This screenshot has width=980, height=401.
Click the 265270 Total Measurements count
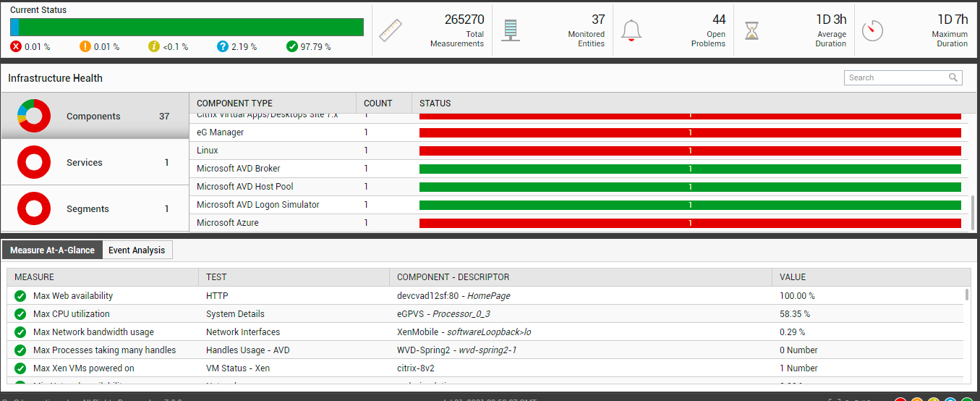tap(464, 20)
